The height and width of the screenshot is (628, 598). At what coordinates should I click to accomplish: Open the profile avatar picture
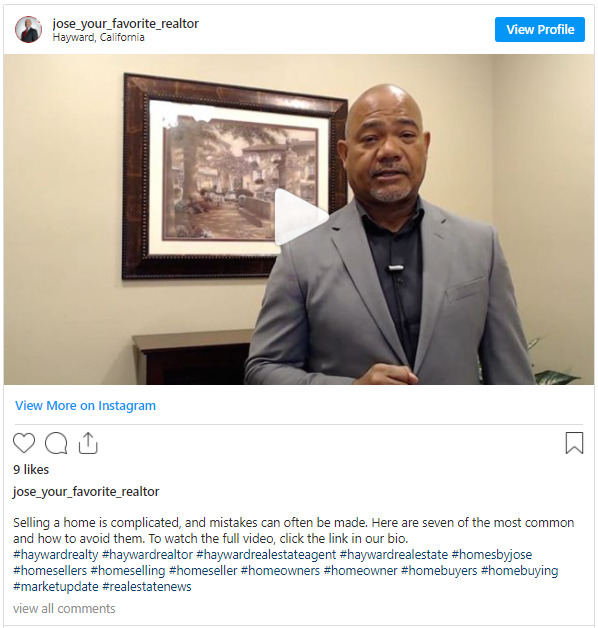(28, 30)
